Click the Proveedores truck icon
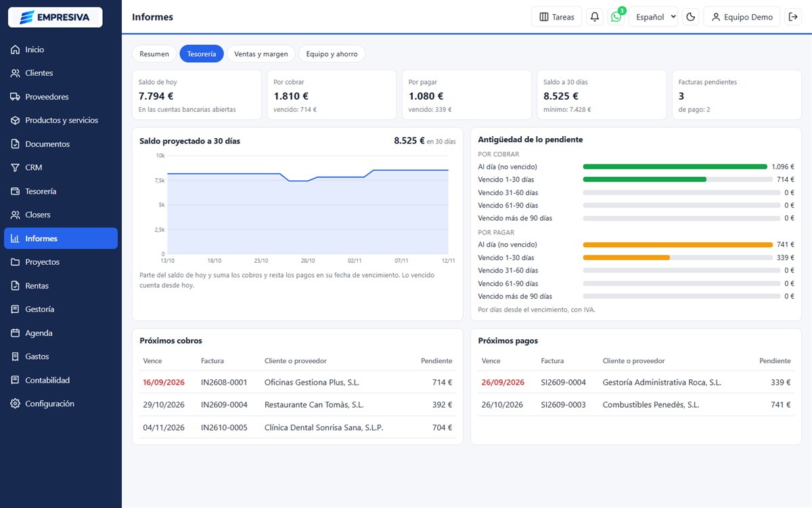The height and width of the screenshot is (508, 812). click(15, 97)
